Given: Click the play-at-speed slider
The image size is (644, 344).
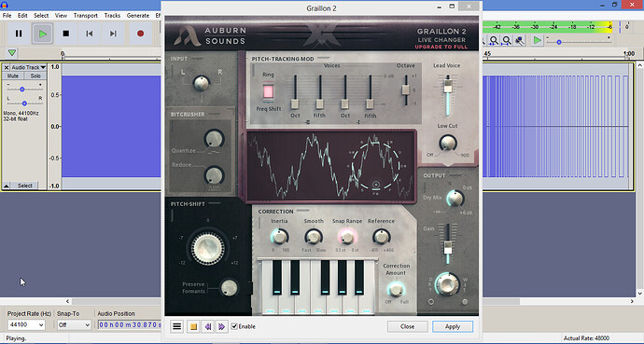Looking at the screenshot, I should coord(579,42).
